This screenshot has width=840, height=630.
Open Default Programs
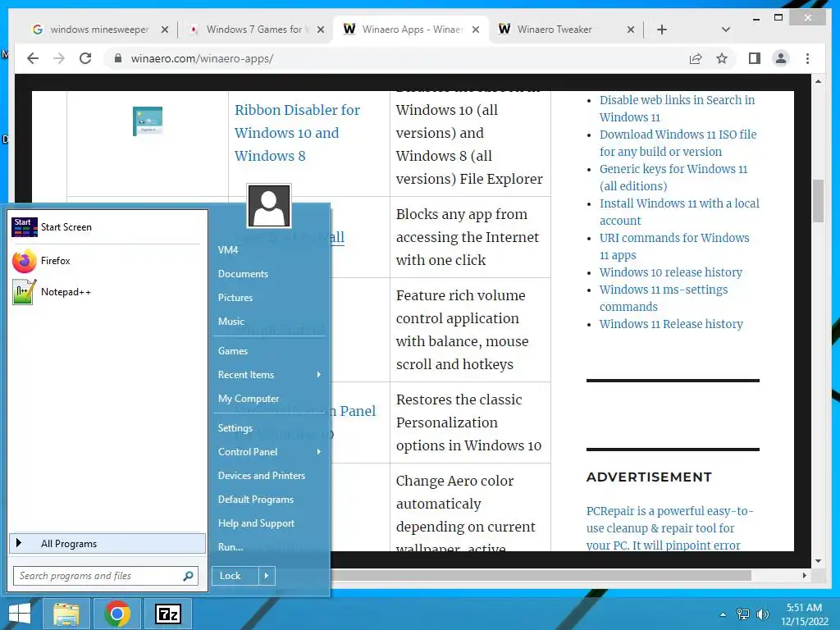[x=256, y=500]
